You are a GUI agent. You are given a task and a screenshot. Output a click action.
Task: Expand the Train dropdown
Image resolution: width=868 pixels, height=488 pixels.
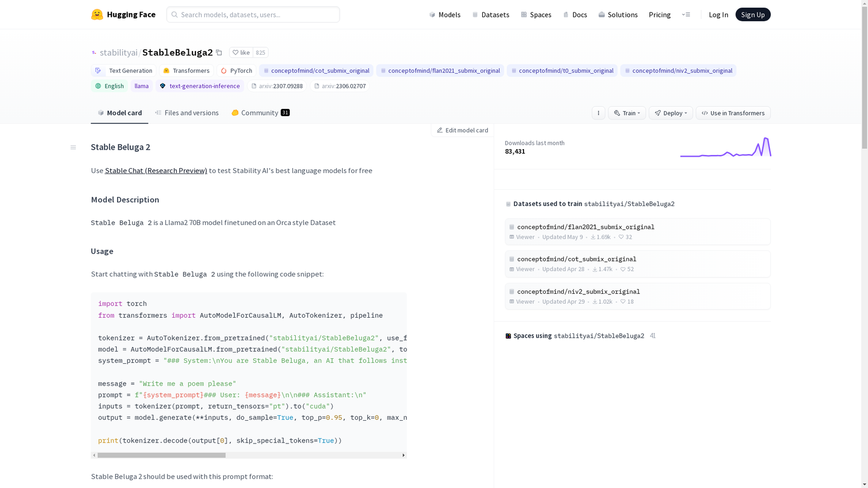click(x=627, y=113)
